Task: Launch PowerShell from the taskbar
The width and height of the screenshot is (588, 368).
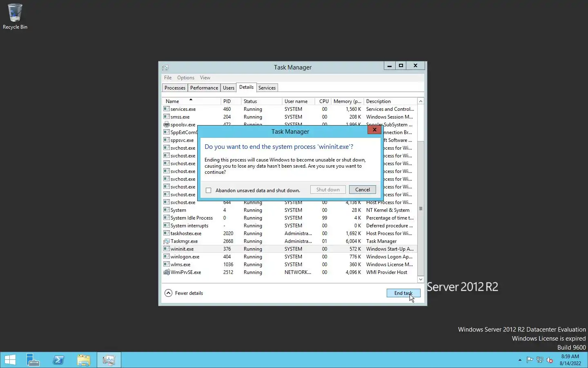Action: [58, 360]
